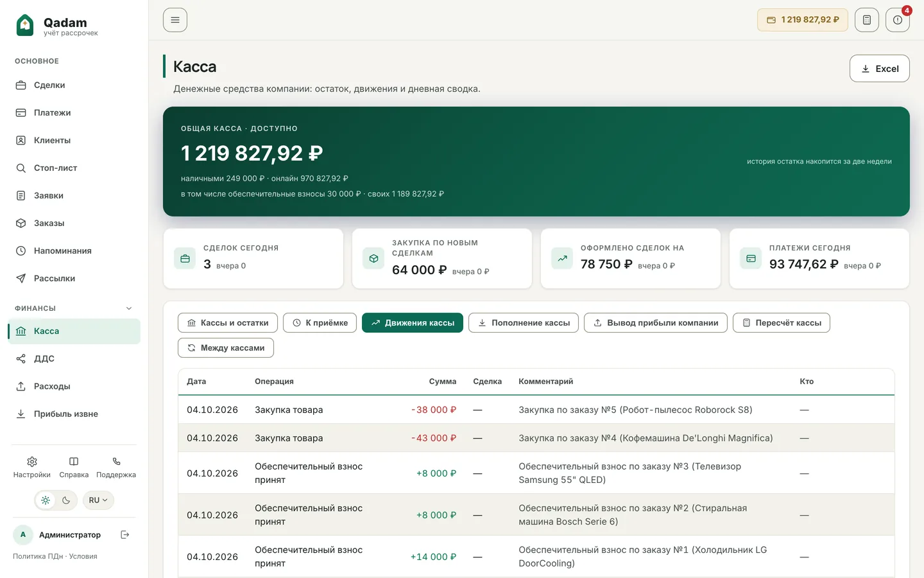Screen dimensions: 924x578
Task: Select the Кассы и остатки tab
Action: (228, 323)
